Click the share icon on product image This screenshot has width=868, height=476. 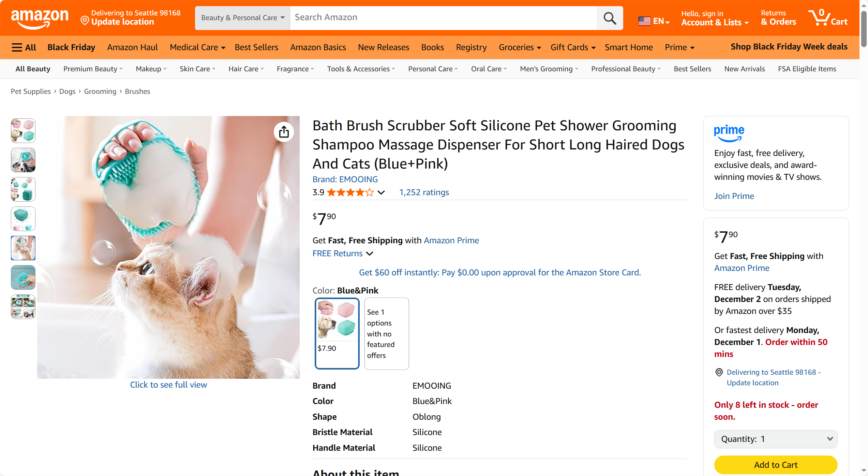(284, 132)
